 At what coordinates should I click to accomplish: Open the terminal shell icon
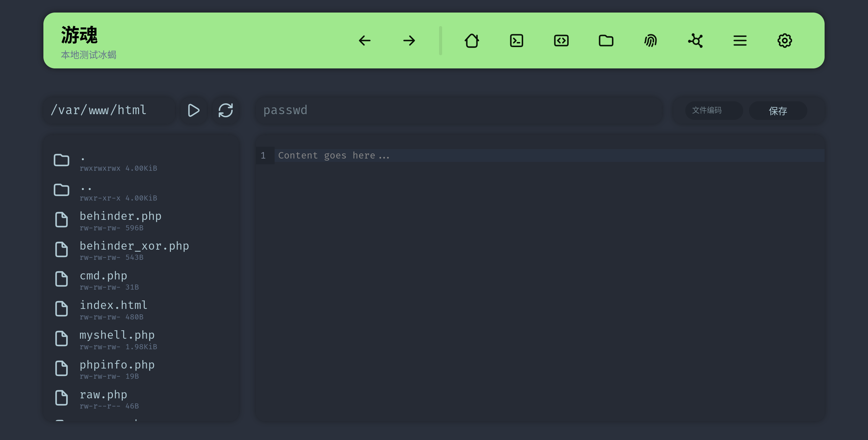point(516,41)
